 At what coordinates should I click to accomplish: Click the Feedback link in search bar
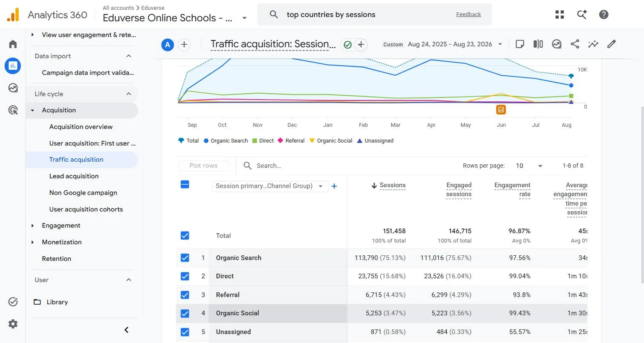click(469, 14)
